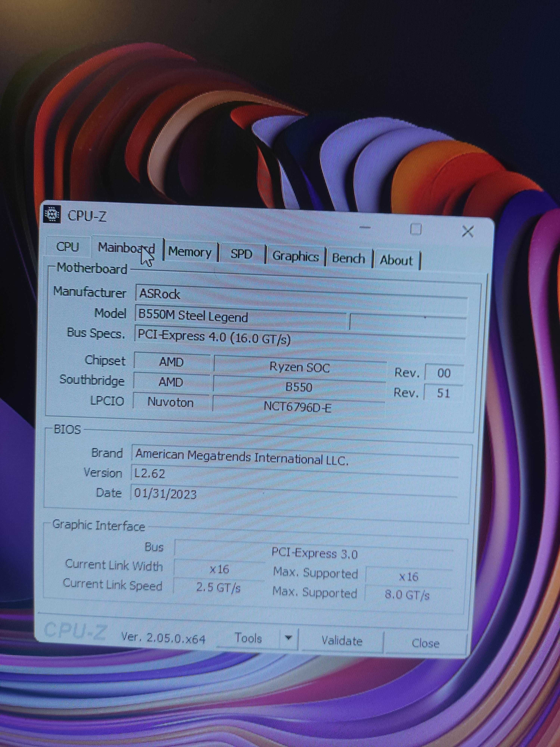
Task: Maximize the CPU-Z window
Action: 416,229
